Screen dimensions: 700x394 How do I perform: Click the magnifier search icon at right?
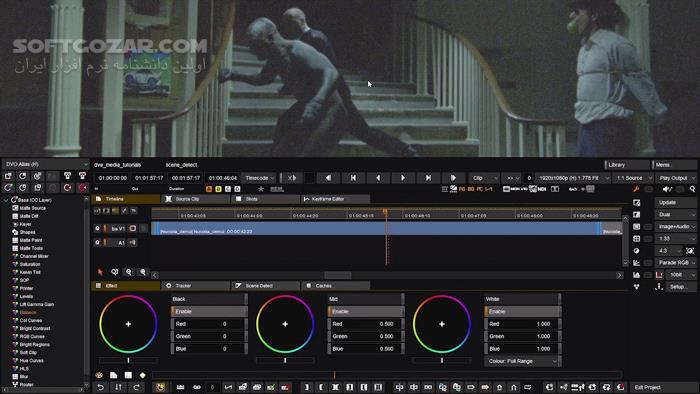click(692, 189)
